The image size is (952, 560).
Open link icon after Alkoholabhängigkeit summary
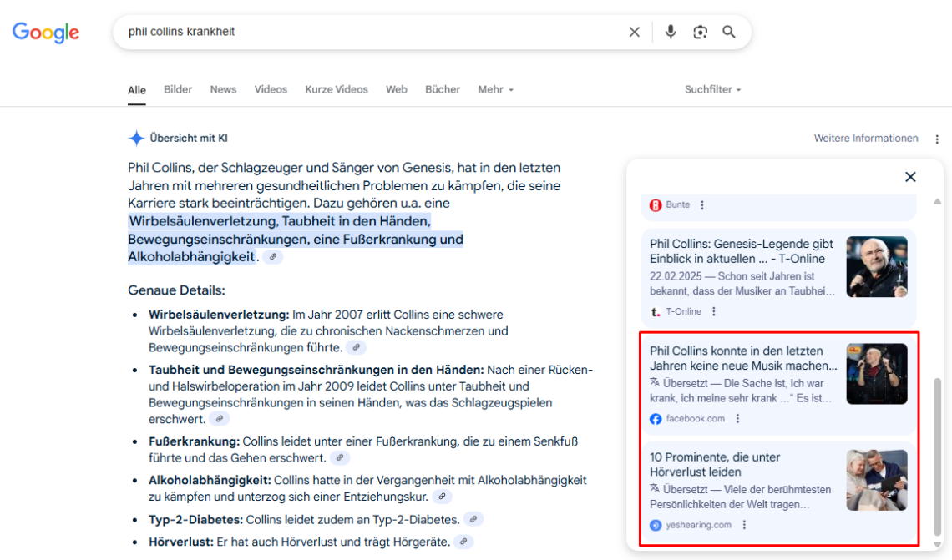coord(273,257)
